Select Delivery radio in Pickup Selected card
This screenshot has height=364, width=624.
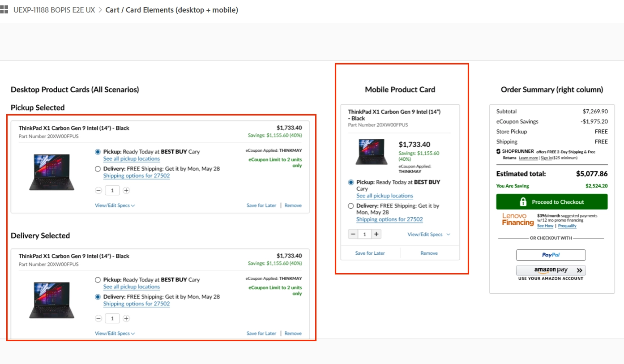tap(98, 169)
